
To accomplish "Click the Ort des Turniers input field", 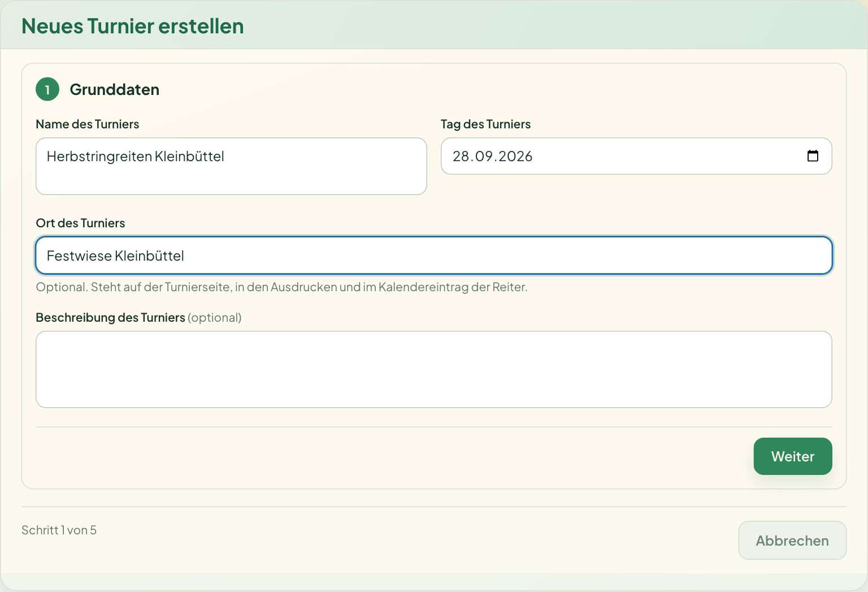I will tap(434, 256).
